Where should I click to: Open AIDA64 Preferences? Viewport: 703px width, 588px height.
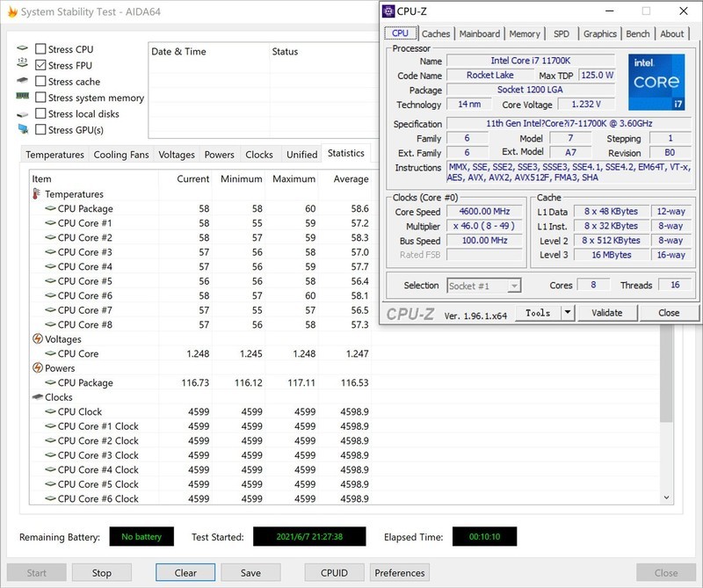point(400,572)
